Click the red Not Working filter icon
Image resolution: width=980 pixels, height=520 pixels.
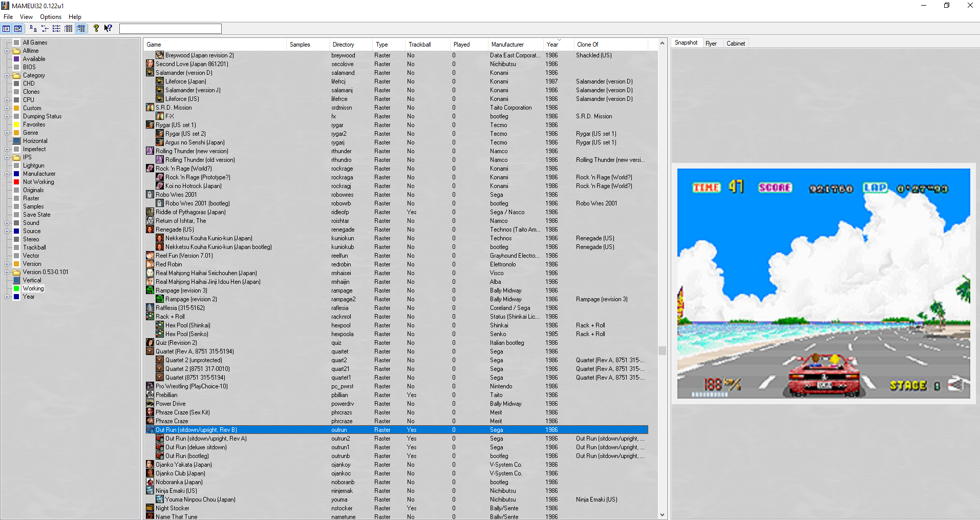[16, 182]
